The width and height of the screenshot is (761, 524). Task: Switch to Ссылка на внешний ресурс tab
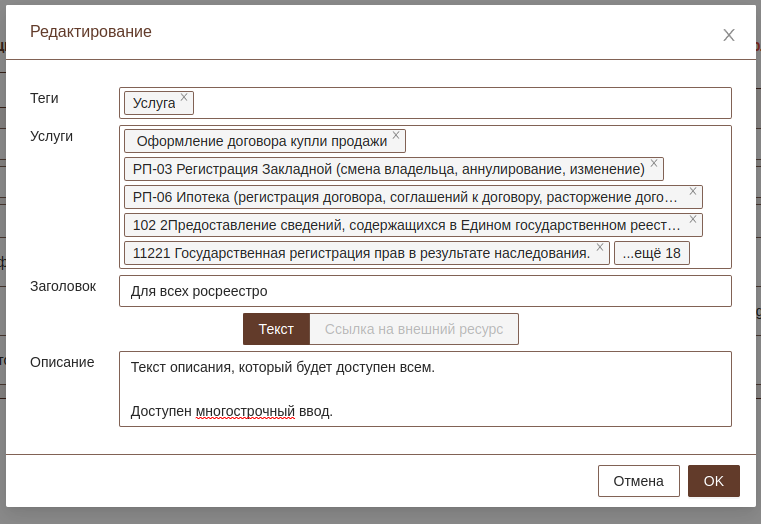(x=414, y=329)
